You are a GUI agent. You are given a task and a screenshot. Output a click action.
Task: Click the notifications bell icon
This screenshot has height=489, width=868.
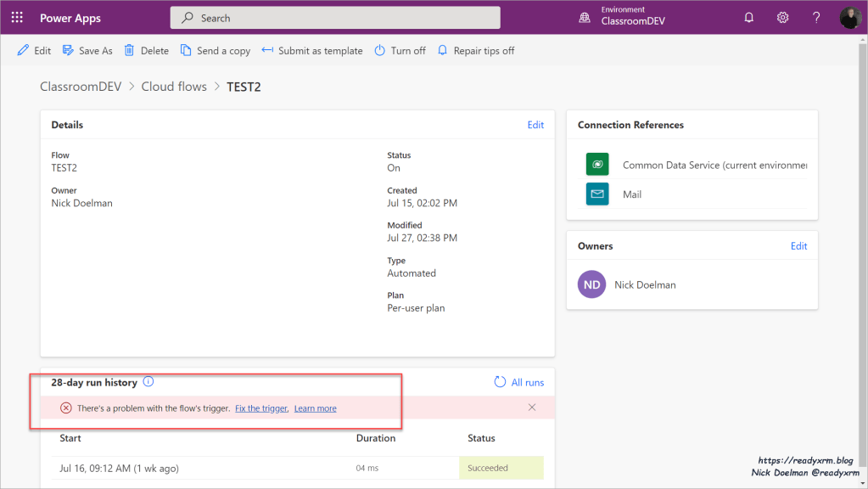coord(748,18)
